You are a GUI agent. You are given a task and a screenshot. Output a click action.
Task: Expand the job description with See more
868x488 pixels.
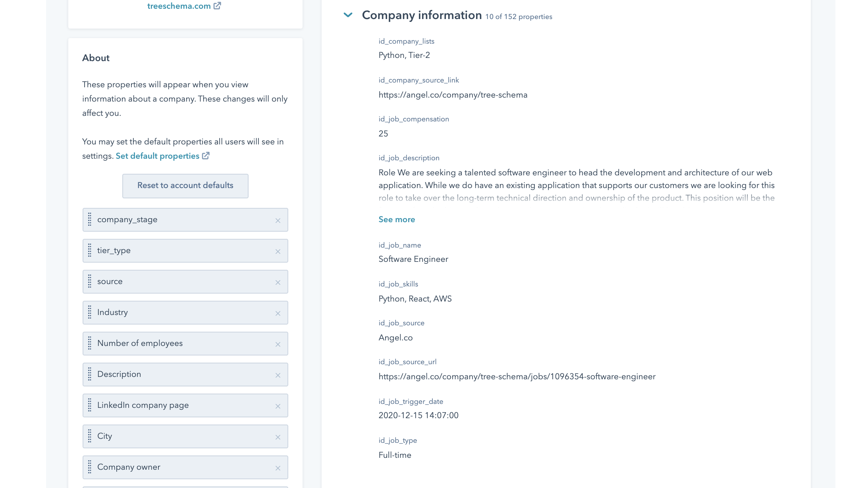click(x=396, y=219)
